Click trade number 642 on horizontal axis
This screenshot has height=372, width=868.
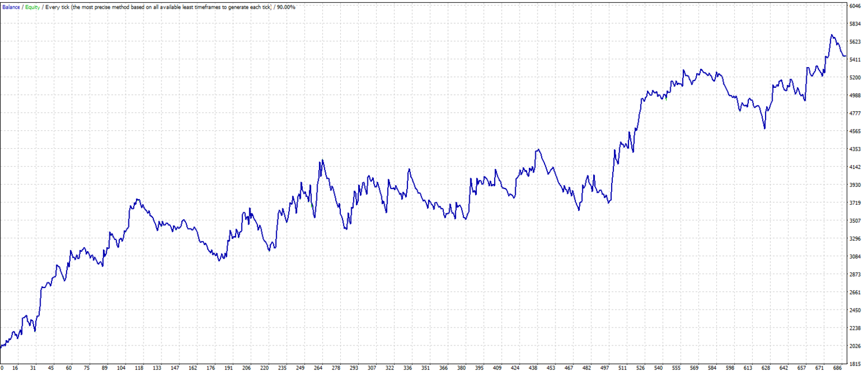point(784,368)
